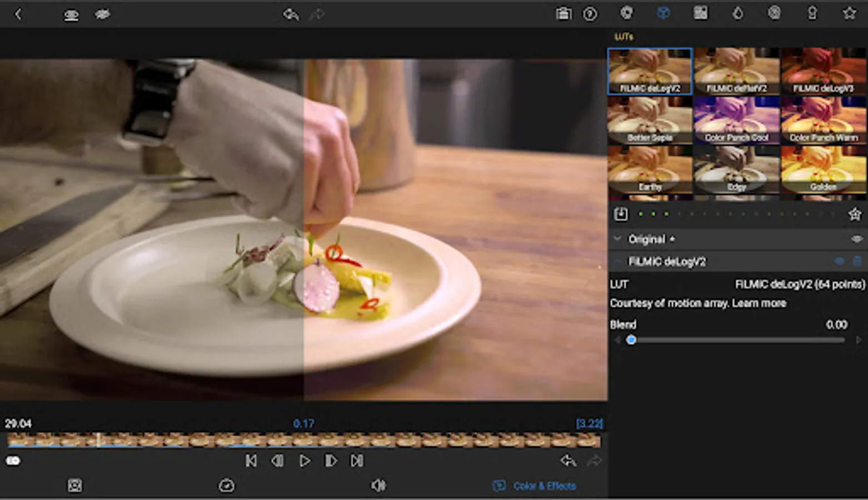Viewport: 868px width, 500px height.
Task: Toggle the FiLMiC deLogV2 effect eye icon
Action: (839, 261)
